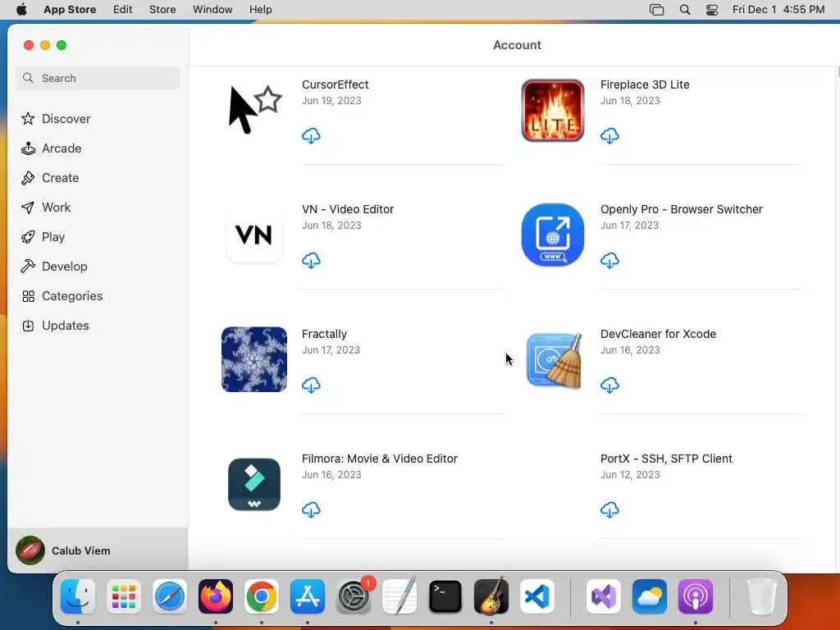
Task: Launch Google Chrome from the Dock
Action: click(262, 596)
